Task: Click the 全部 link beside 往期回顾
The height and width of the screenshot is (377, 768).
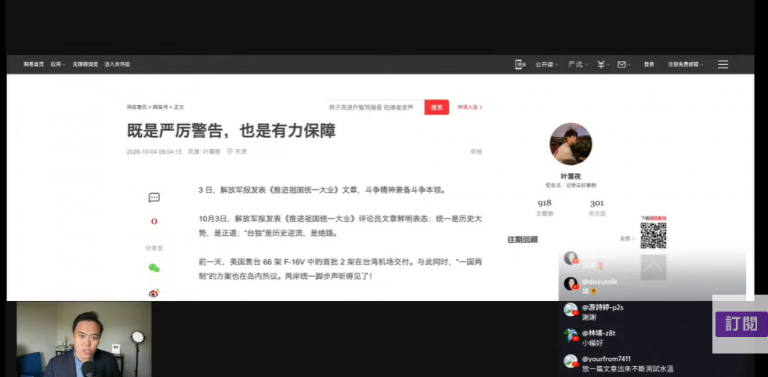Action: (627, 238)
